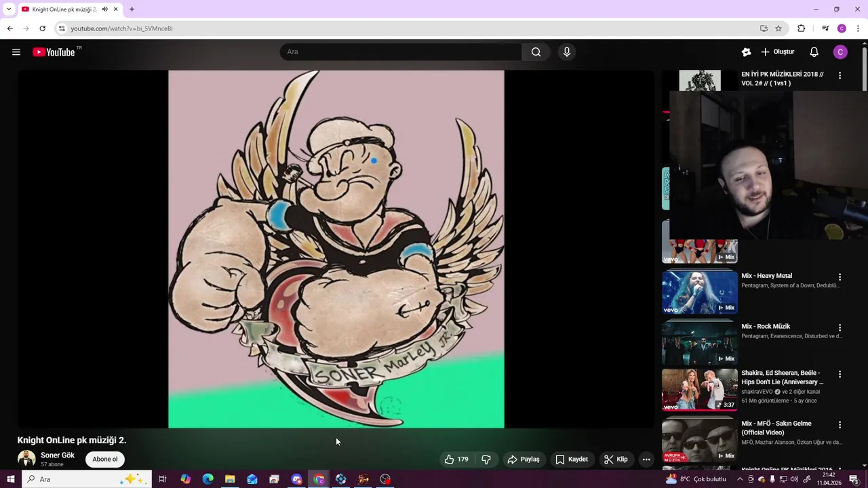Open the weather widget 8°C Çok bulutlu
The width and height of the screenshot is (868, 488).
click(696, 479)
